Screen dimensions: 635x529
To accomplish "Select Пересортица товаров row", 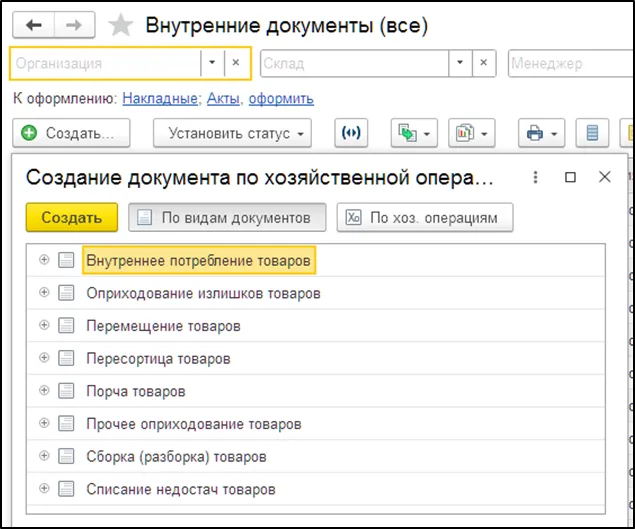I will pyautogui.click(x=316, y=358).
